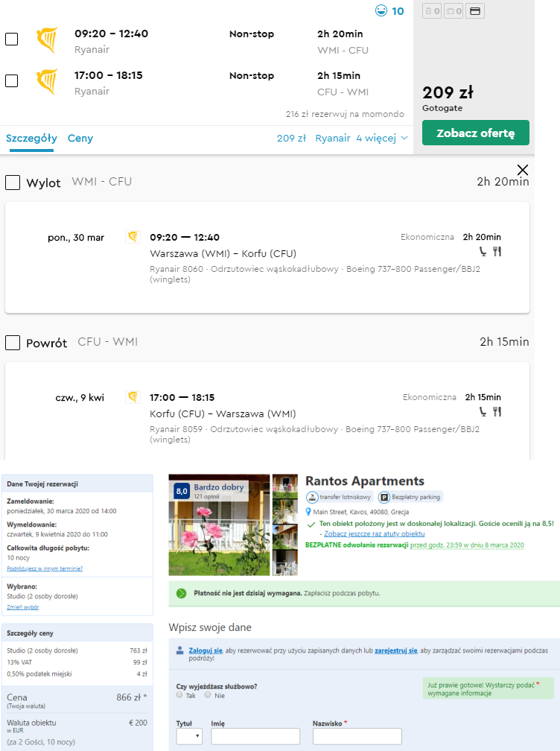Open the Tytuł title dropdown
Screen dimensions: 560x751
pos(189,735)
